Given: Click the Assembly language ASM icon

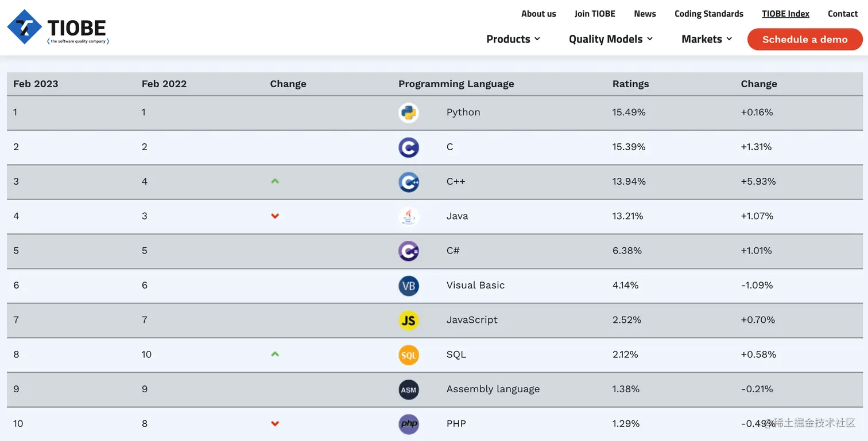Looking at the screenshot, I should pyautogui.click(x=409, y=389).
